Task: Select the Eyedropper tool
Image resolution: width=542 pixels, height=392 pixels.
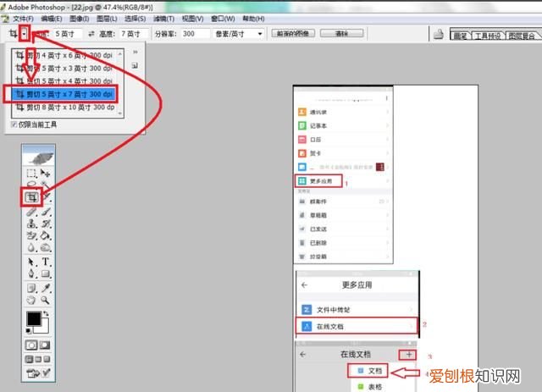Action: (x=46, y=288)
